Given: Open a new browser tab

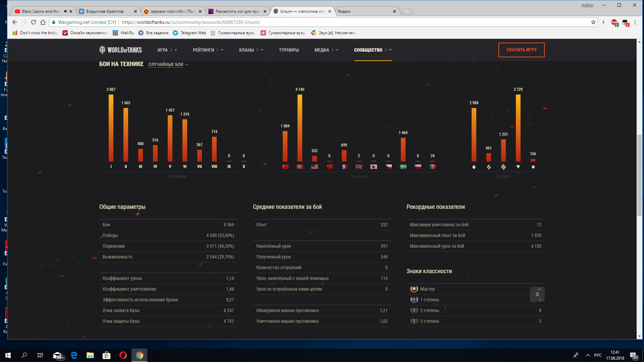Looking at the screenshot, I should coord(407,12).
